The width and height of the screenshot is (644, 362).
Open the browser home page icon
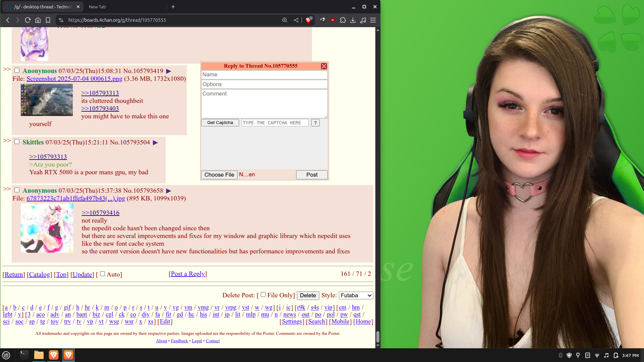click(x=38, y=20)
